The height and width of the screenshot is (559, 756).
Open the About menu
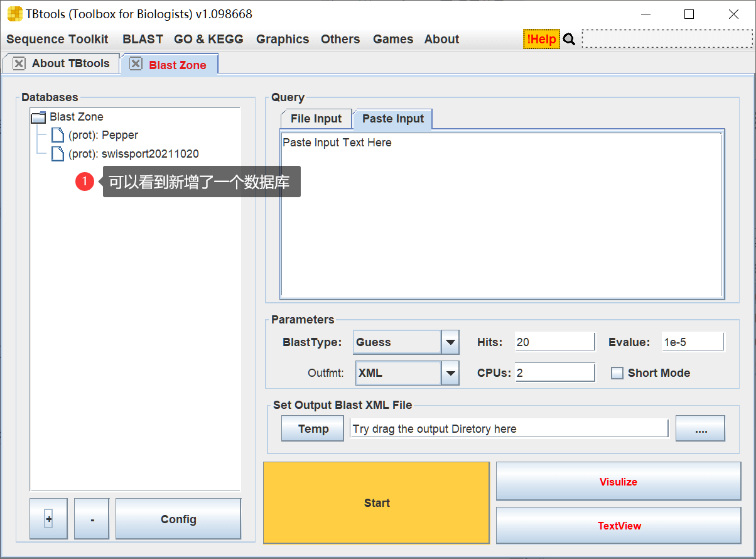[441, 39]
